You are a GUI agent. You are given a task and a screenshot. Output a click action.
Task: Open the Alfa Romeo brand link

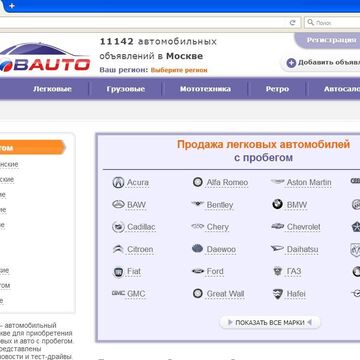[x=227, y=183]
